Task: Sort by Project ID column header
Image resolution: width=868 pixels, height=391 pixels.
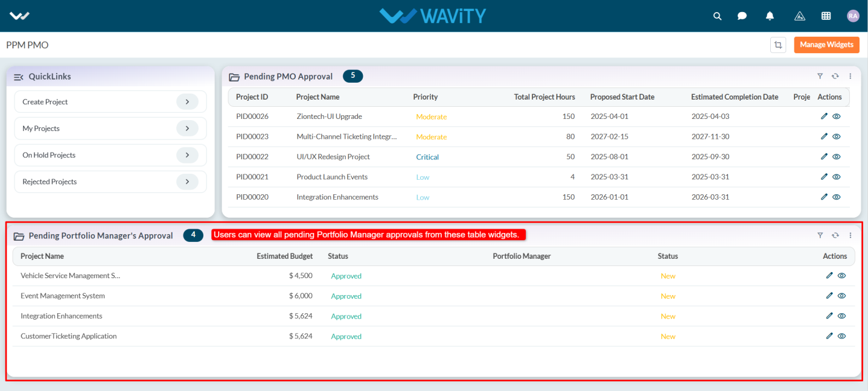Action: [252, 97]
